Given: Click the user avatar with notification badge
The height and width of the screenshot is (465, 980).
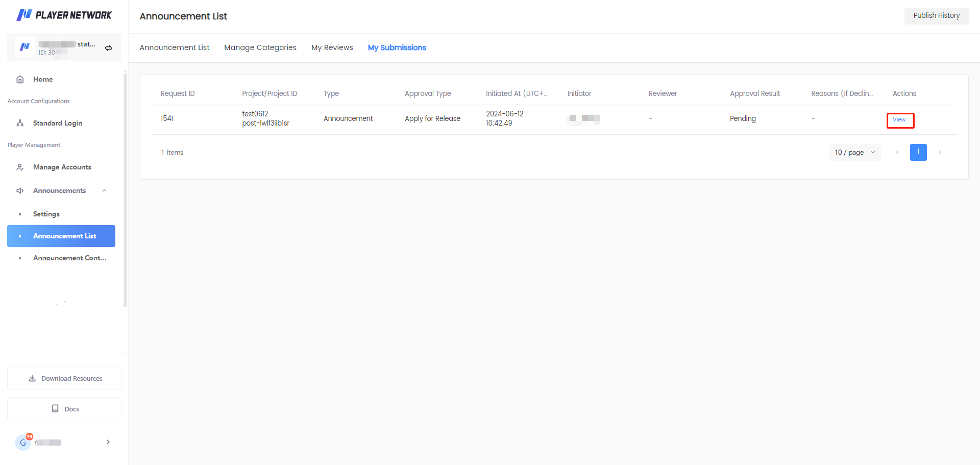Looking at the screenshot, I should [x=23, y=443].
